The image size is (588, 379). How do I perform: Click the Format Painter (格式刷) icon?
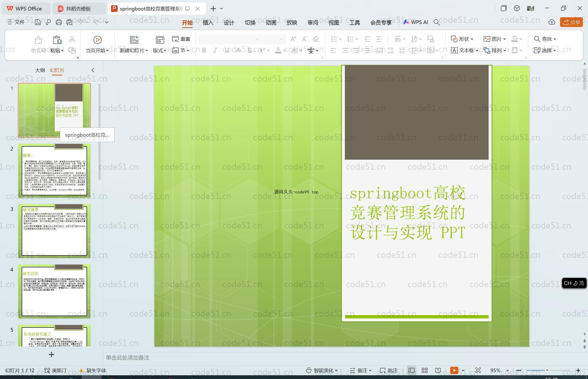coord(38,40)
